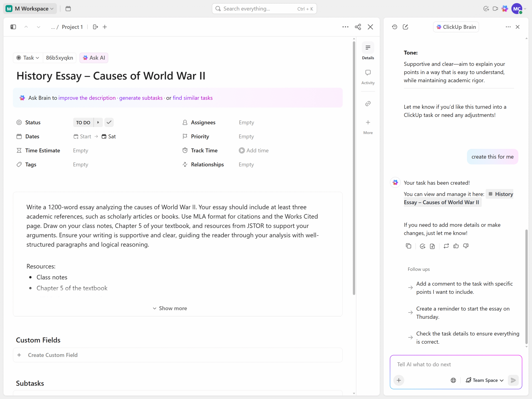Screen dimensions: 532x399
Task: Click the Project 1 breadcrumb
Action: coord(72,27)
